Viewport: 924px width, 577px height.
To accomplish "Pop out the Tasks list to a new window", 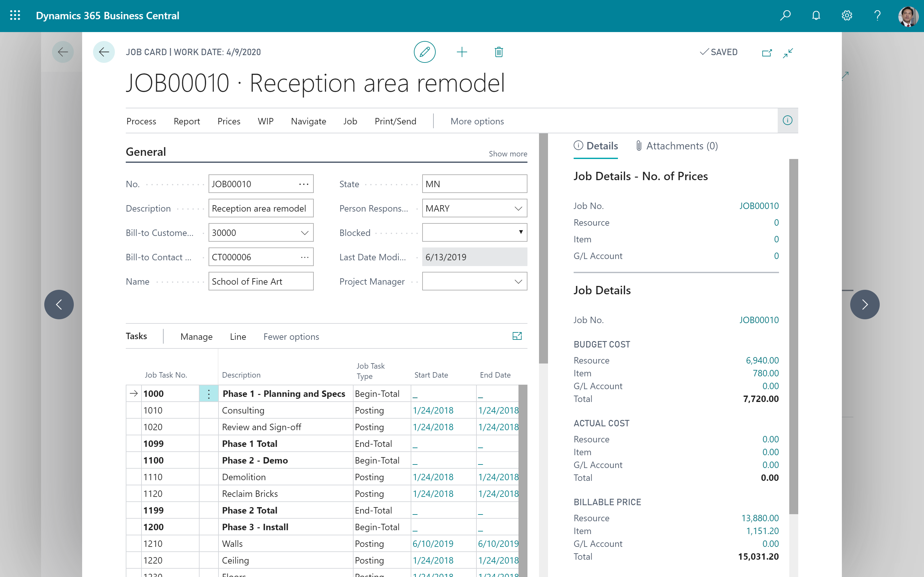I will click(x=517, y=336).
